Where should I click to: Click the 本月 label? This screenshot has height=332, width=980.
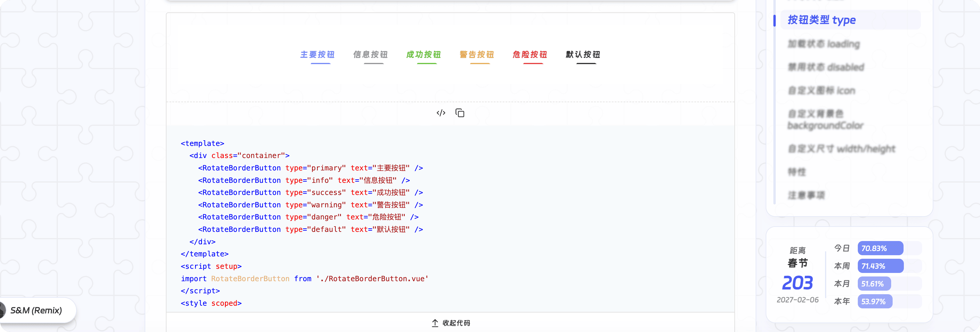842,284
